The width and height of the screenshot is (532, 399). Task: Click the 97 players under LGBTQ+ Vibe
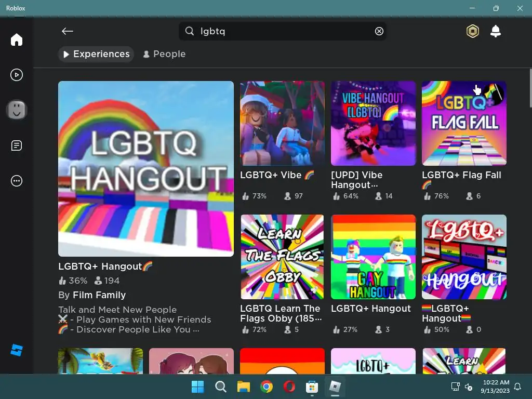click(294, 196)
